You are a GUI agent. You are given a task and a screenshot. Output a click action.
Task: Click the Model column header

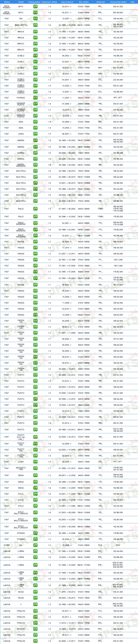(21, 2)
